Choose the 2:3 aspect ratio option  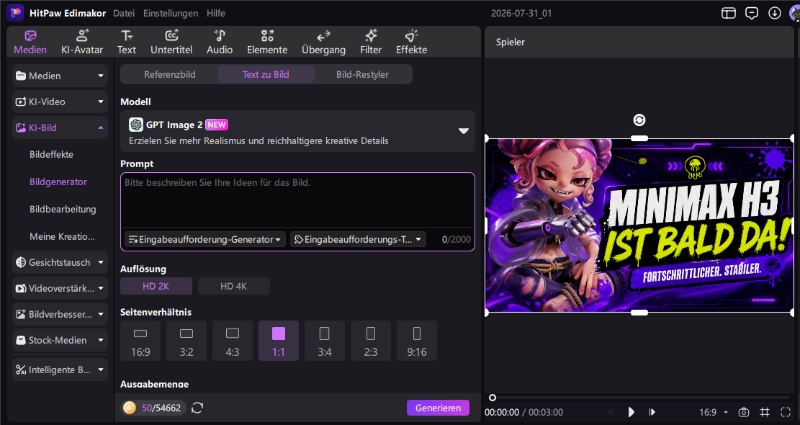[x=371, y=341]
